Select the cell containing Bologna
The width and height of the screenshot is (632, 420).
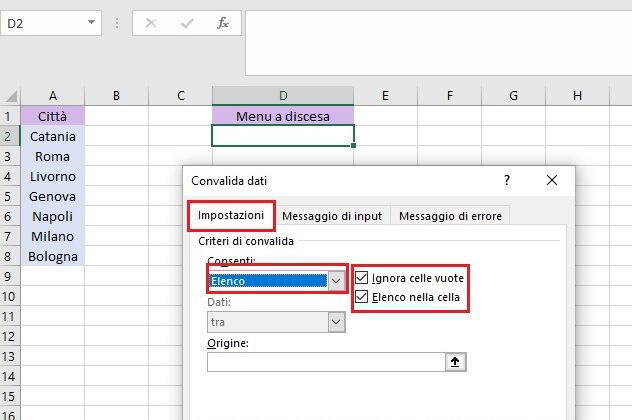coord(52,256)
